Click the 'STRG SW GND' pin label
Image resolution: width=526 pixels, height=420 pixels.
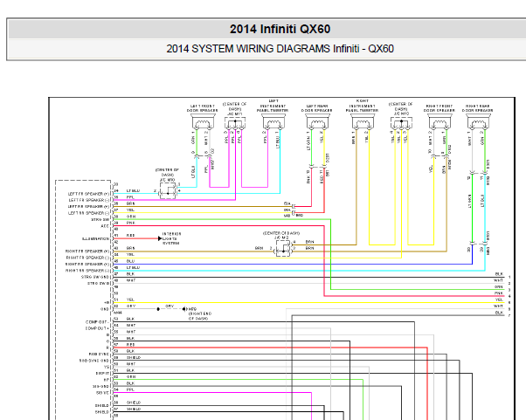pyautogui.click(x=95, y=277)
